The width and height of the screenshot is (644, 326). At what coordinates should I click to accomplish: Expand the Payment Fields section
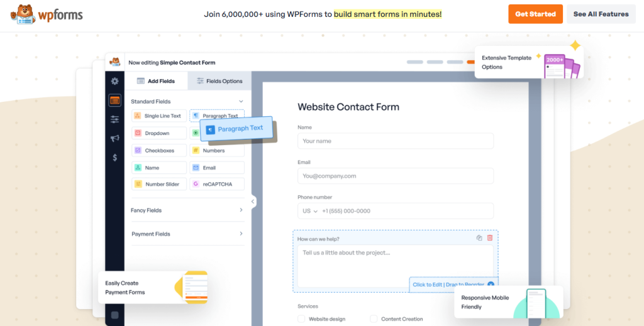[x=241, y=234]
